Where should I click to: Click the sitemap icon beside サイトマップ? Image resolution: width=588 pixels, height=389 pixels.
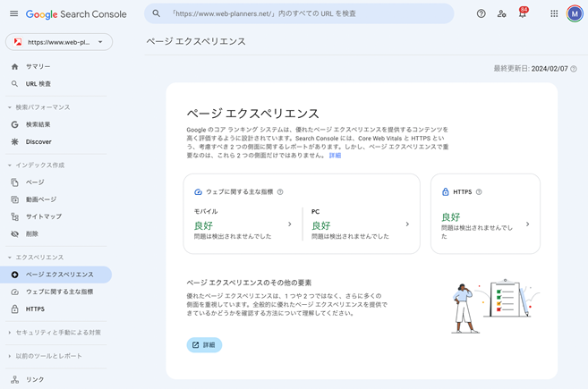pyautogui.click(x=14, y=216)
